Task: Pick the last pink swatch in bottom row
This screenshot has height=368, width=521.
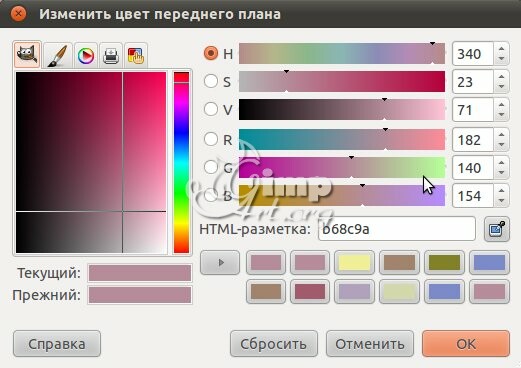Action: click(x=489, y=292)
